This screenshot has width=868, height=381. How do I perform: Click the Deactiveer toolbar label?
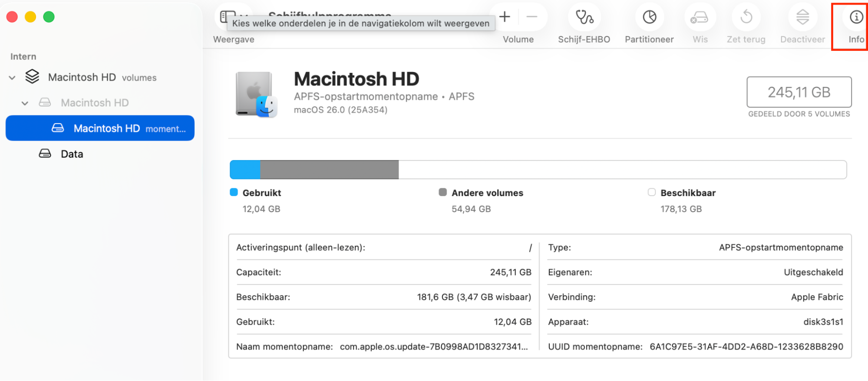[802, 39]
